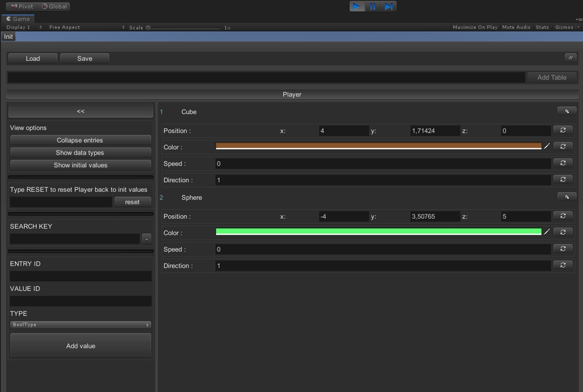583x392 pixels.
Task: Click the Step Frame icon next to Pause
Action: tap(387, 6)
